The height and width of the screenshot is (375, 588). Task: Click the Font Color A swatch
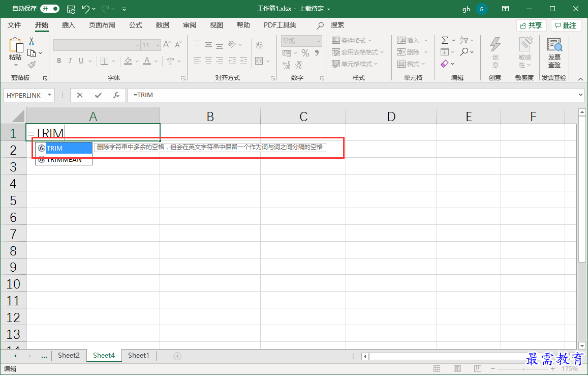pyautogui.click(x=147, y=61)
